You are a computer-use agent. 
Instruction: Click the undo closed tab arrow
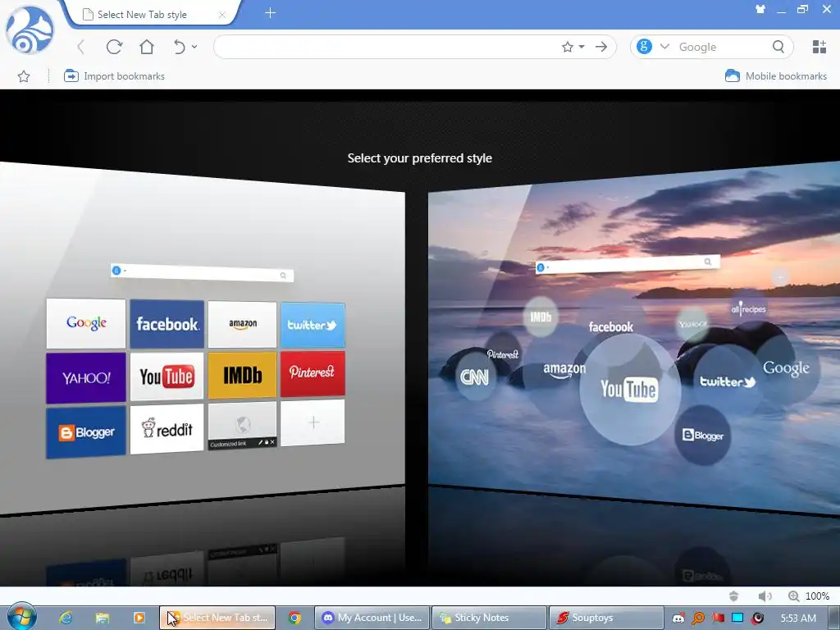(180, 47)
